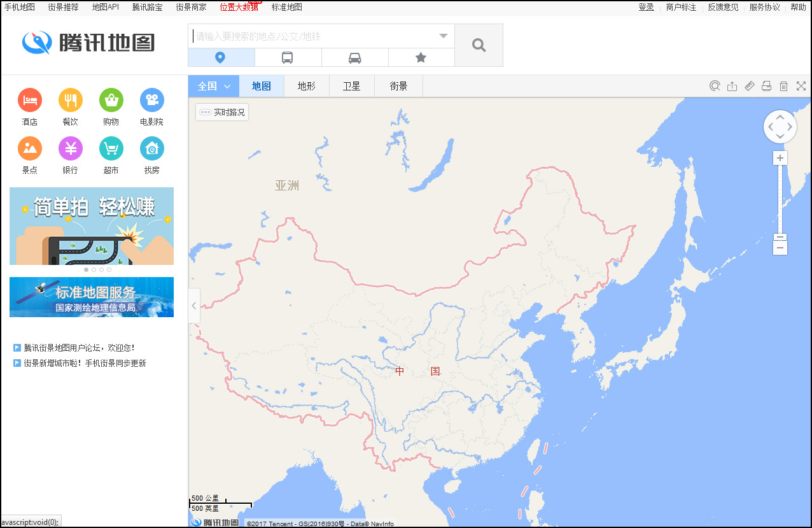812x528 pixels.
Task: Switch to the 地图 map tab
Action: pos(262,86)
